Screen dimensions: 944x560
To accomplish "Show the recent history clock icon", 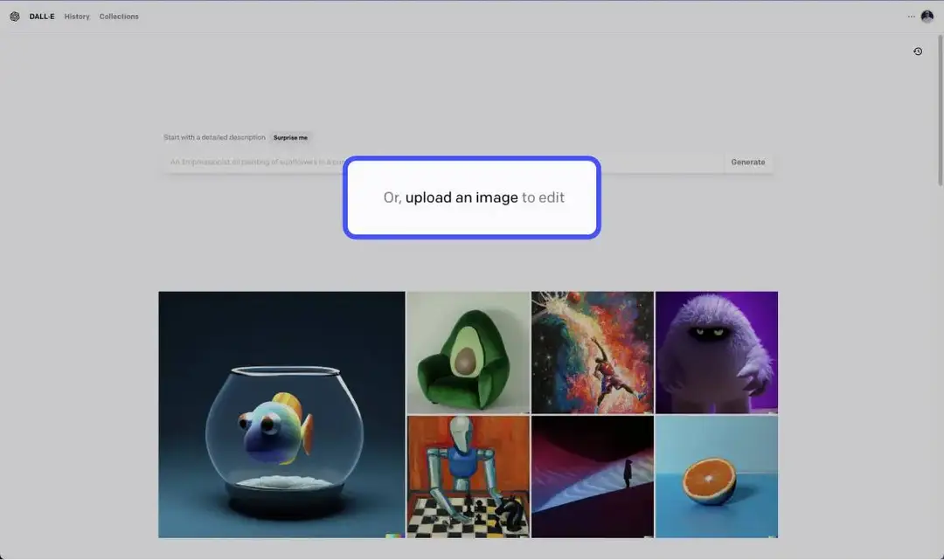I will [x=918, y=52].
